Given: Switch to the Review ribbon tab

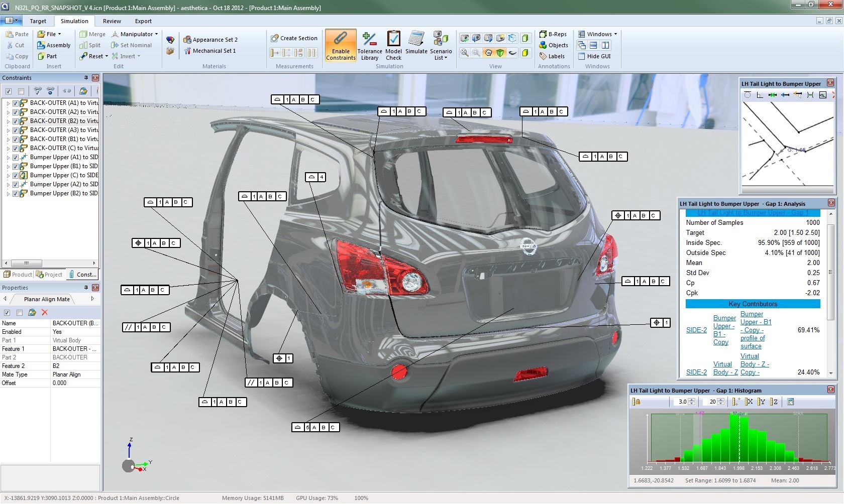Looking at the screenshot, I should 112,21.
